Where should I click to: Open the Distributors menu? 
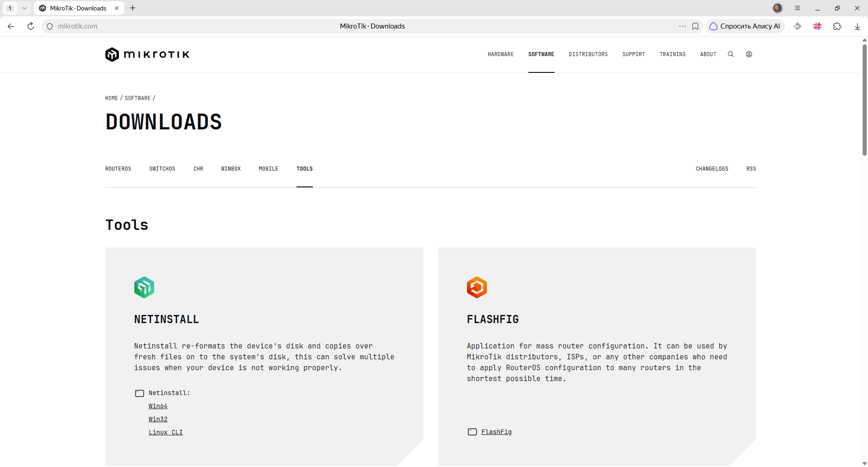point(588,54)
